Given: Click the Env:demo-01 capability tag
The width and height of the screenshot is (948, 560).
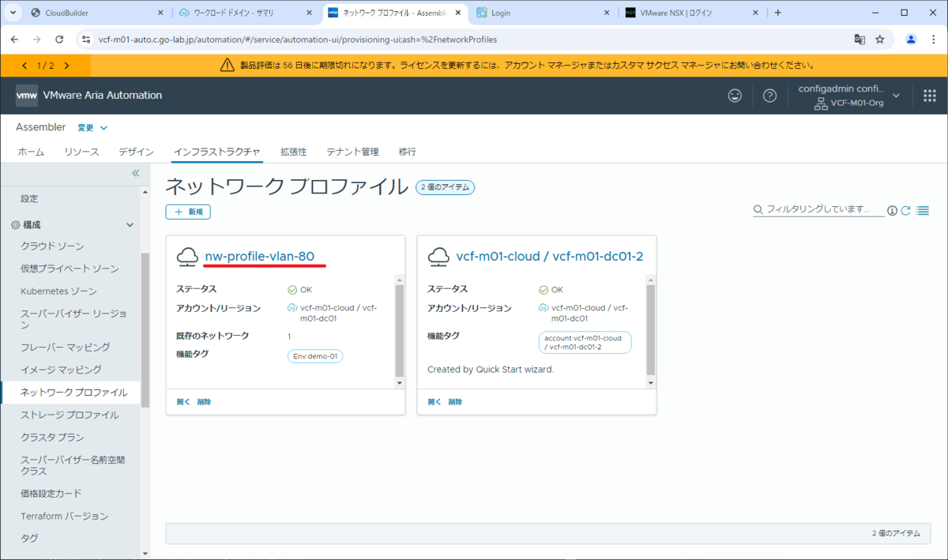Looking at the screenshot, I should click(x=315, y=356).
